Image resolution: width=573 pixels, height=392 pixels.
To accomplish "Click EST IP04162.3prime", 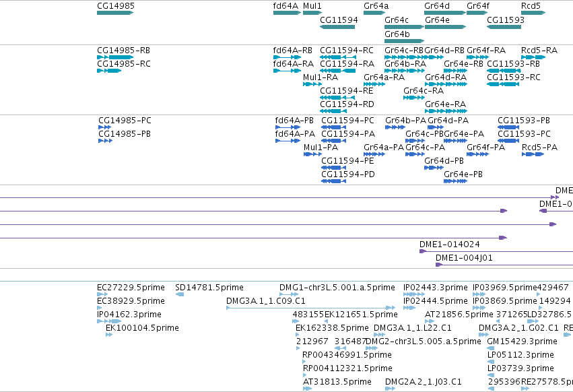I will pyautogui.click(x=109, y=321).
